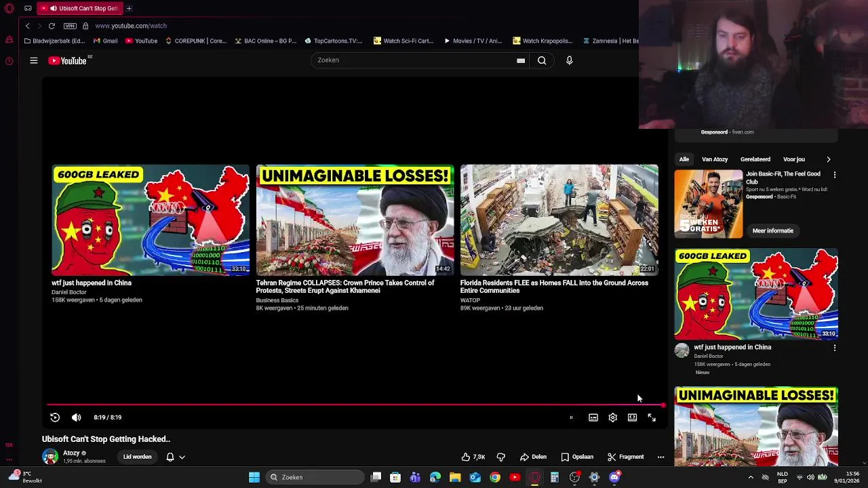
Task: Click the Windows taskbar Zoeken search box
Action: [x=315, y=477]
